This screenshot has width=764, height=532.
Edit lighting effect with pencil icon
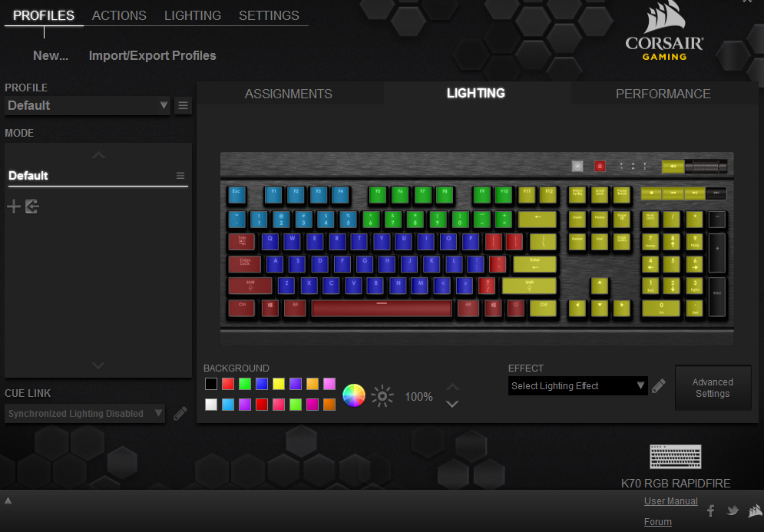pos(659,386)
